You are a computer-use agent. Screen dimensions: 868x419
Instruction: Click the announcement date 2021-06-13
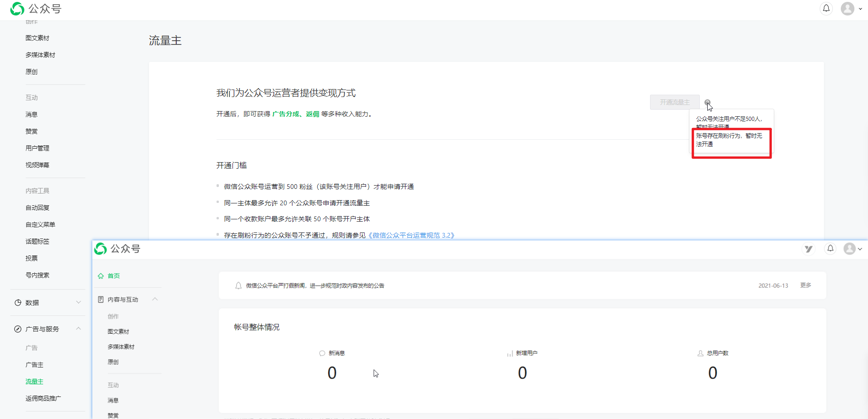773,285
